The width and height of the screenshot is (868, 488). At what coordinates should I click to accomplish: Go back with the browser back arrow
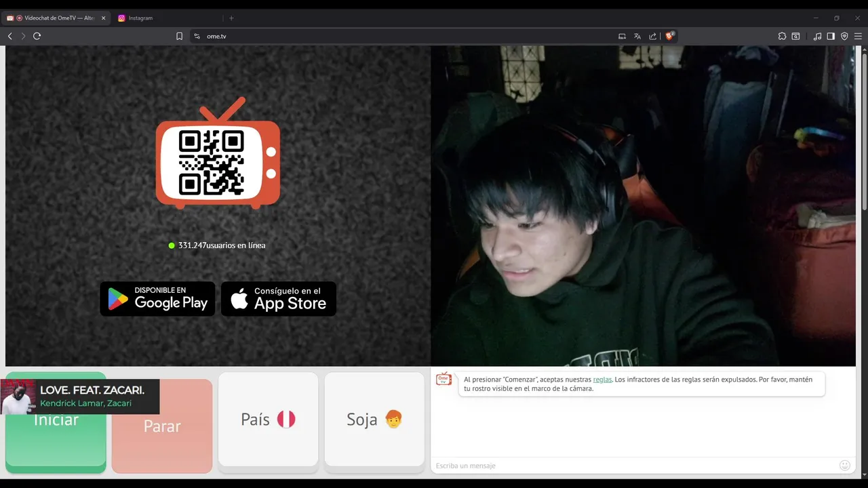(x=10, y=36)
